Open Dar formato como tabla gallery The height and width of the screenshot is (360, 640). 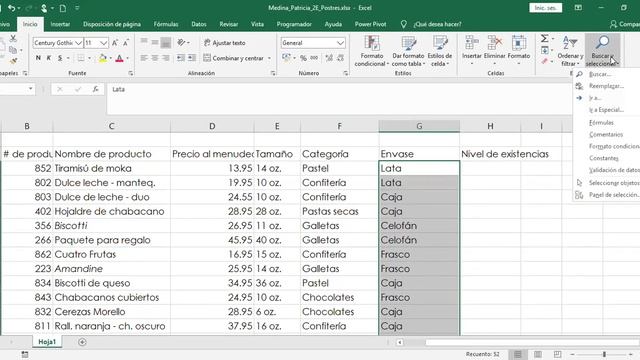408,51
